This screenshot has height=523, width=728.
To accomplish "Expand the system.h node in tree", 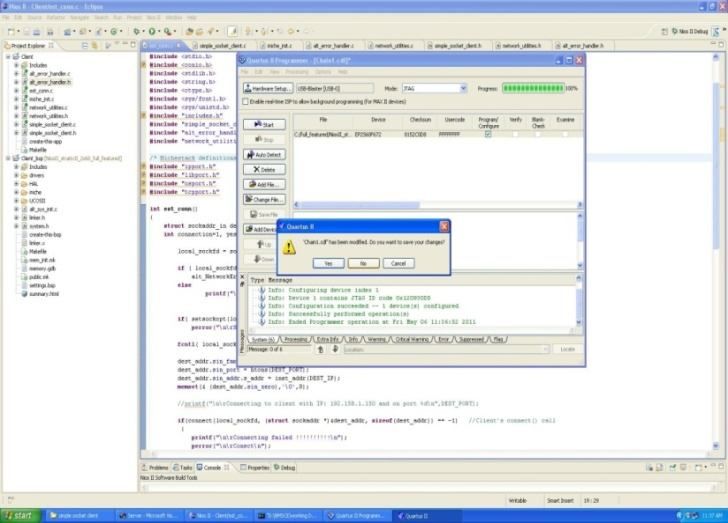I will point(16,226).
